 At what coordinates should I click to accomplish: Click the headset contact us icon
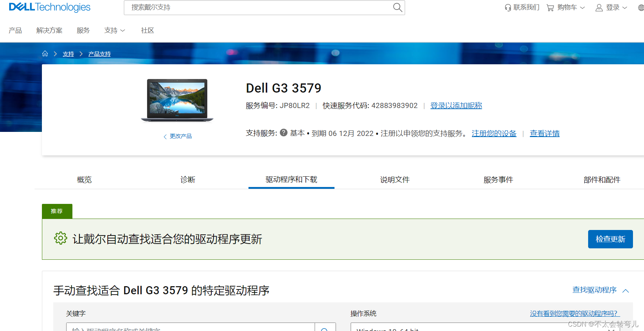pos(508,8)
